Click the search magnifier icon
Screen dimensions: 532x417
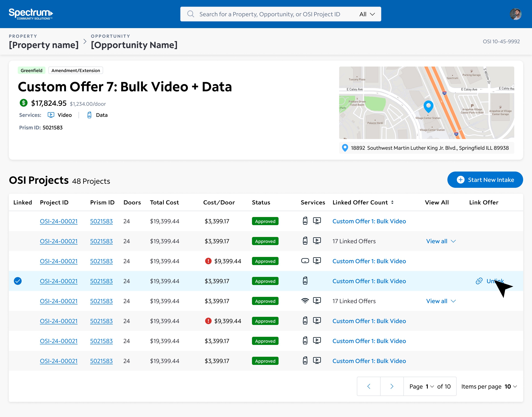(190, 14)
